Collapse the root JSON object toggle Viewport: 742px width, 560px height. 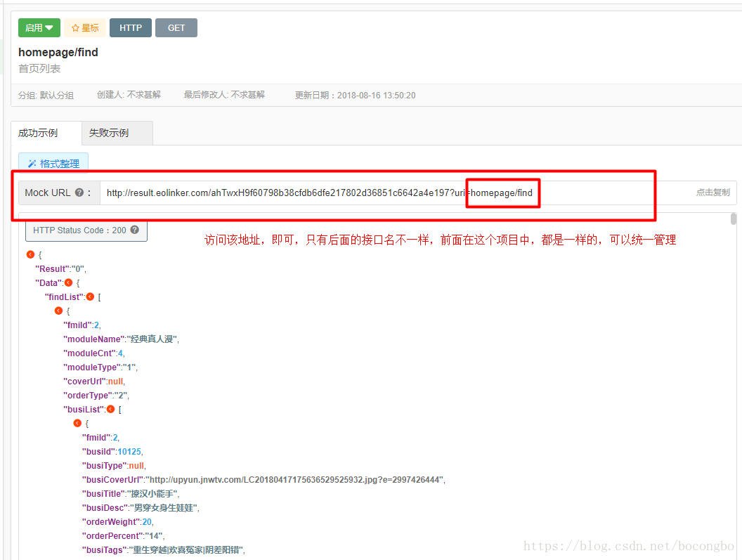click(30, 254)
